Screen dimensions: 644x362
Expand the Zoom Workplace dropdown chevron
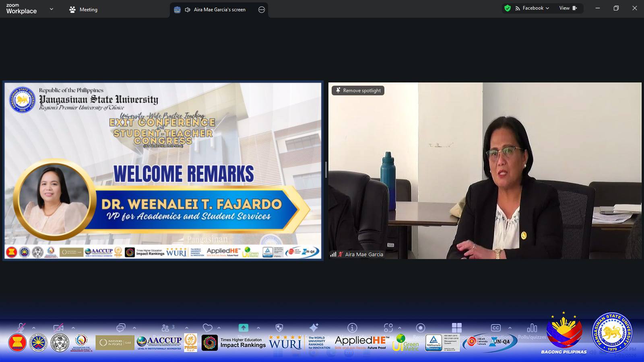point(51,9)
